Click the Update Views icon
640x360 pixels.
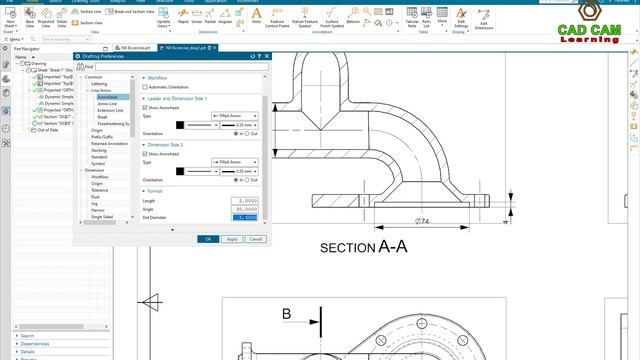163,17
